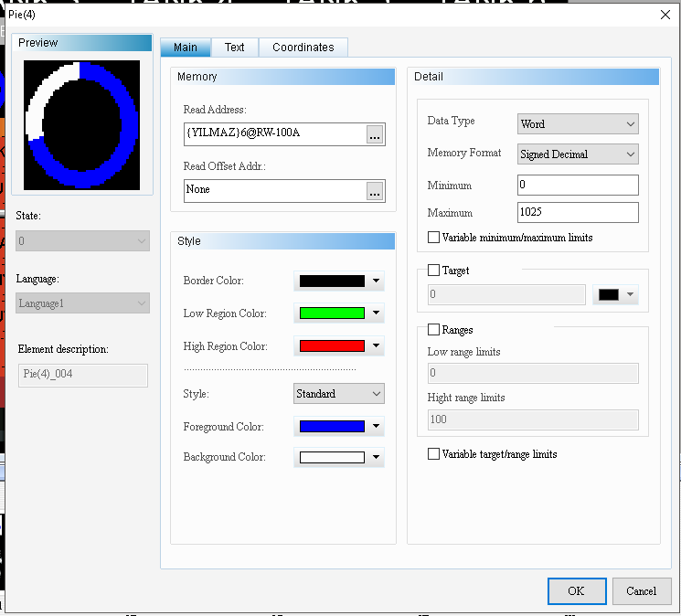The height and width of the screenshot is (616, 681).
Task: Click the red High Region Color swatch
Action: pyautogui.click(x=332, y=346)
